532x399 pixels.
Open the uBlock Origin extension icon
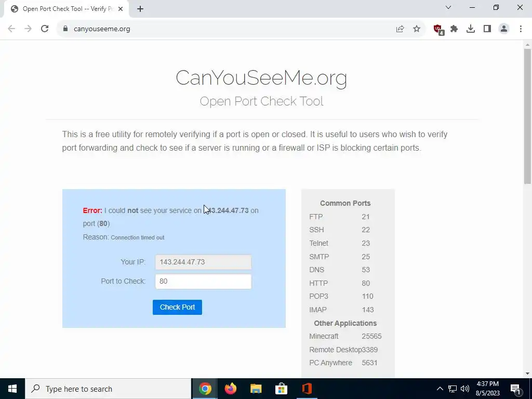[438, 29]
